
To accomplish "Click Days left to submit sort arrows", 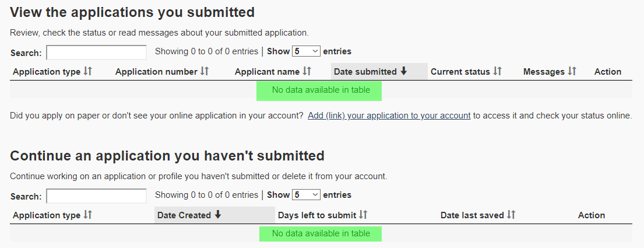I will coord(363,215).
